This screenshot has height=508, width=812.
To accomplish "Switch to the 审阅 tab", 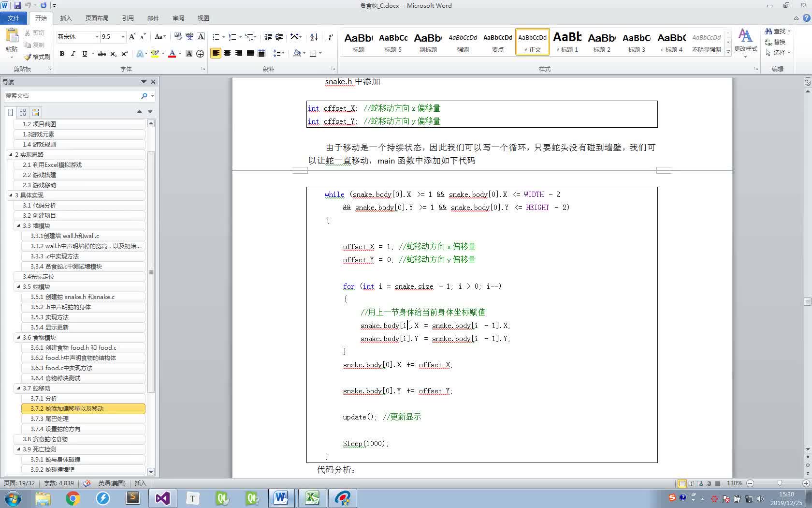I will 178,18.
